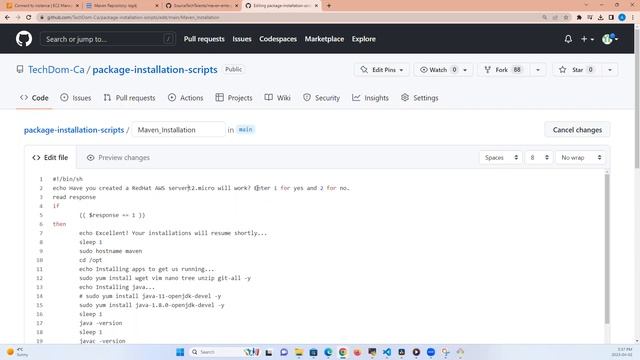Click the main branch label

coord(245,129)
